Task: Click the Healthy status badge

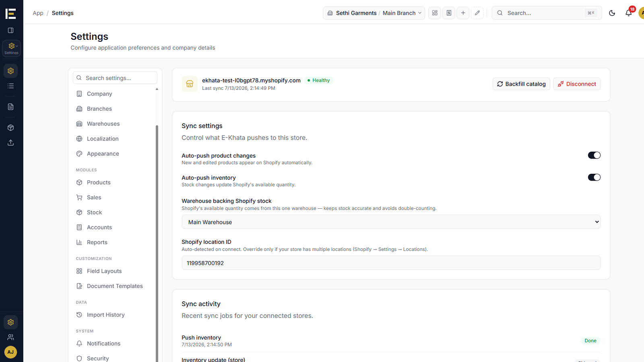Action: click(x=318, y=80)
